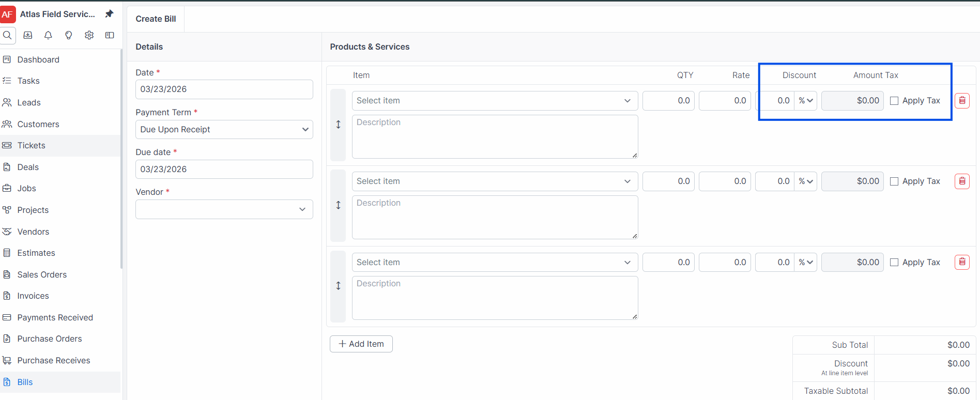
Task: Open Customers from the sidebar
Action: [38, 124]
